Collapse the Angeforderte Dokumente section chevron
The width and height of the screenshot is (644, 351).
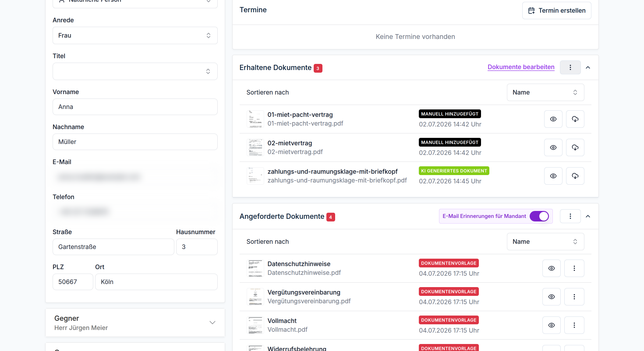pos(588,216)
